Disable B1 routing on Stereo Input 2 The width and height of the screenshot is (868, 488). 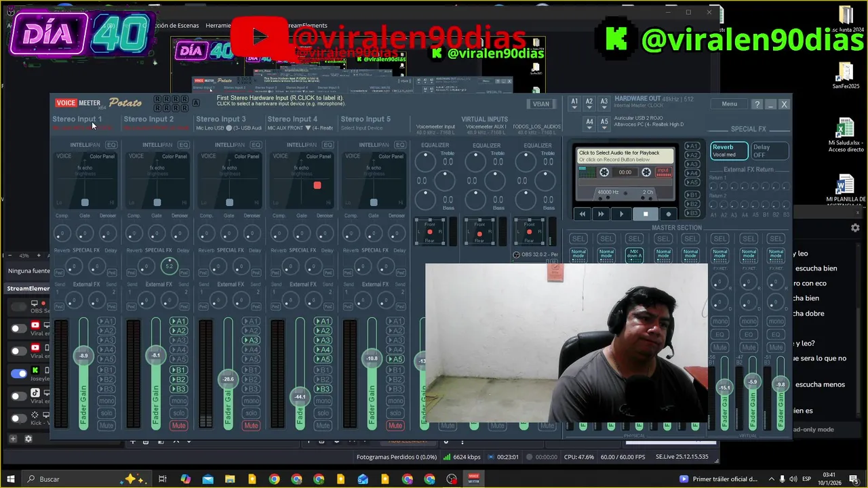click(x=178, y=370)
